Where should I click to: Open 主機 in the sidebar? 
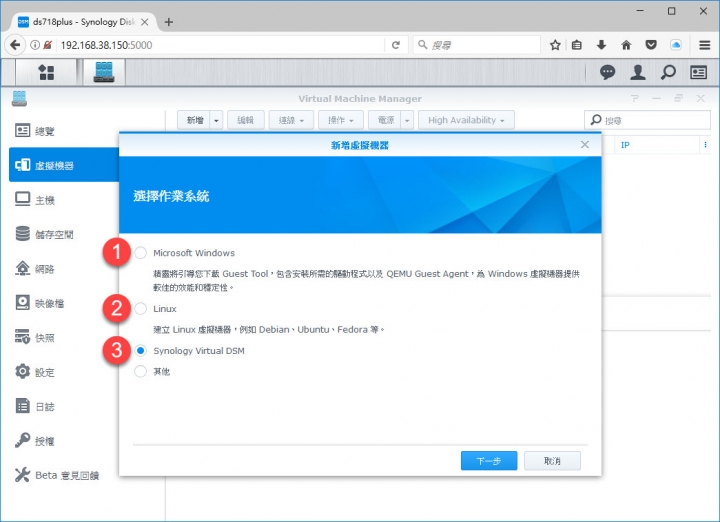pos(64,200)
